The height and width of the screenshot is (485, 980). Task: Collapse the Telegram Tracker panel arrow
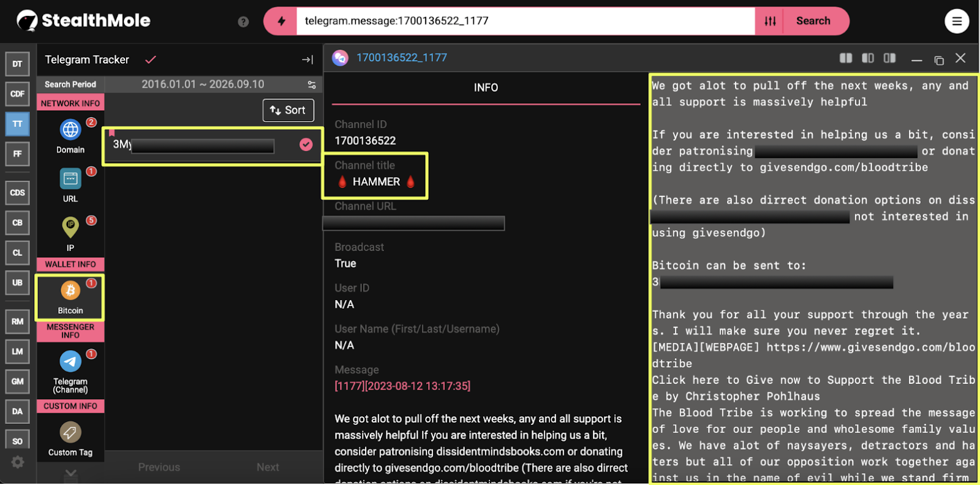(307, 59)
